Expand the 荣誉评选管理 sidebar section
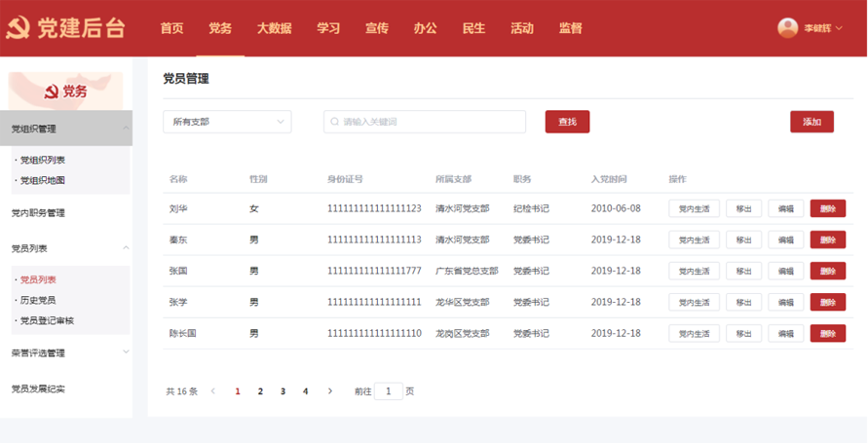Screen dimensions: 868x443 (x=125, y=352)
